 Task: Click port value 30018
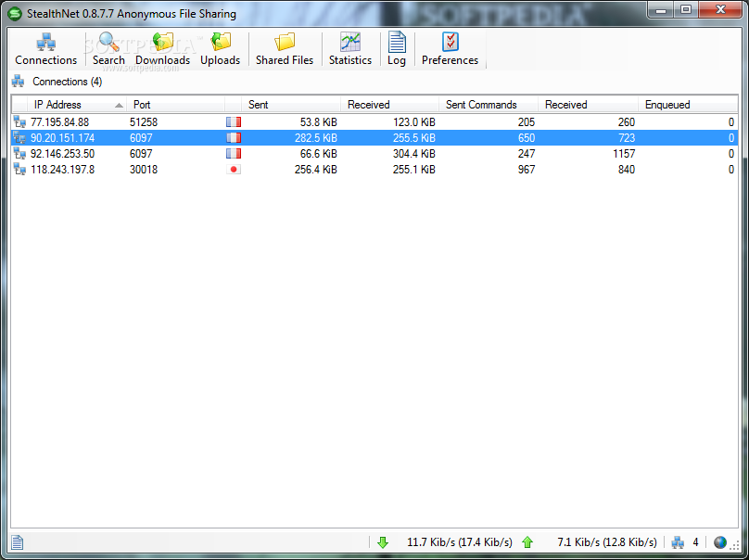pyautogui.click(x=144, y=170)
